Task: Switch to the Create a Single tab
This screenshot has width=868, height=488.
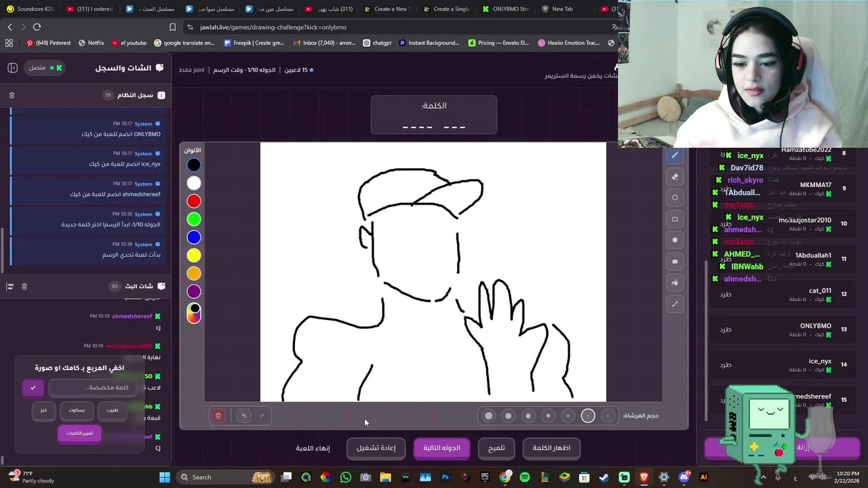Action: coord(447,9)
